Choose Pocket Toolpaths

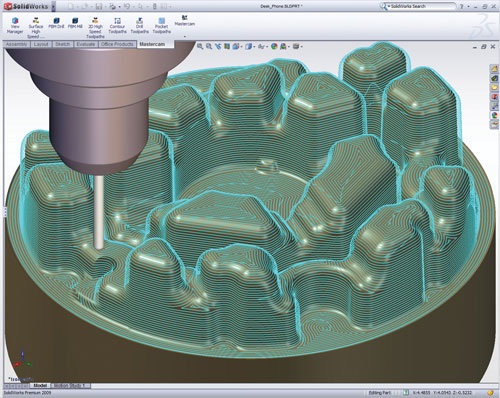pos(162,26)
